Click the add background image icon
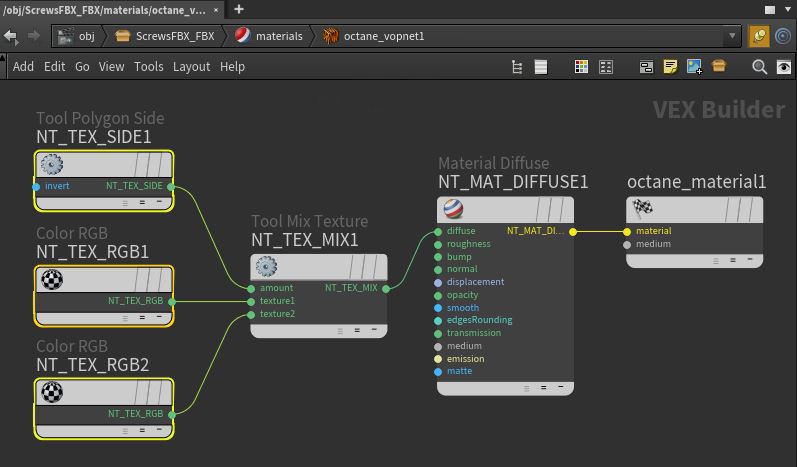Image resolution: width=797 pixels, height=467 pixels. tap(695, 67)
